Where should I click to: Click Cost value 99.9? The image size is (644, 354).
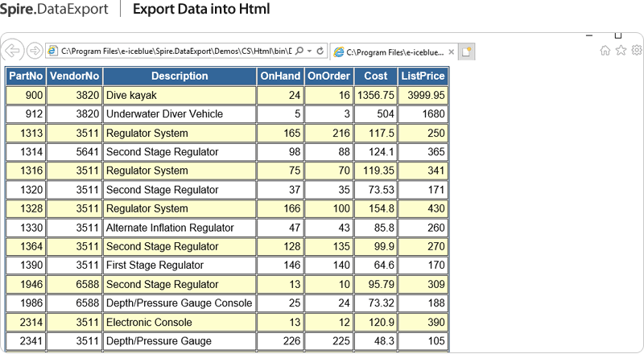(x=375, y=246)
